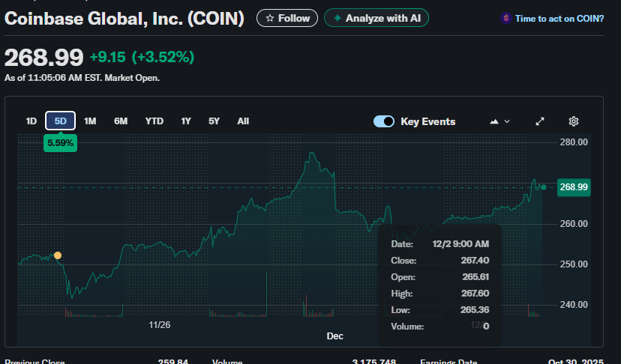Open the 'Time to act on COIN?' link

tap(559, 19)
